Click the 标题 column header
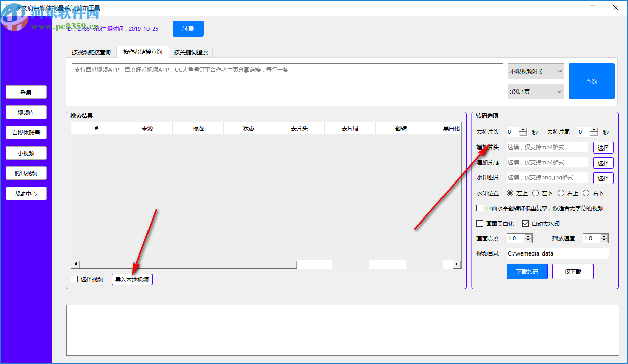The height and width of the screenshot is (364, 628). tap(198, 128)
